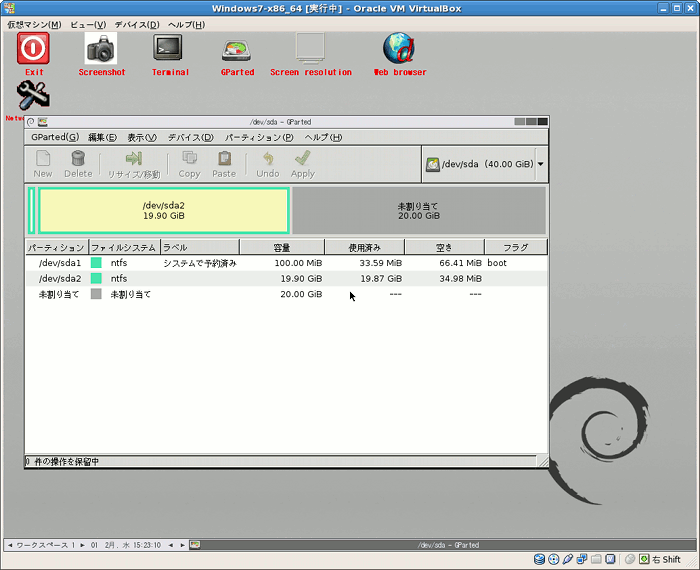The height and width of the screenshot is (570, 700).
Task: Select the 未割り当て 20.00 GiB graphic block
Action: point(418,210)
